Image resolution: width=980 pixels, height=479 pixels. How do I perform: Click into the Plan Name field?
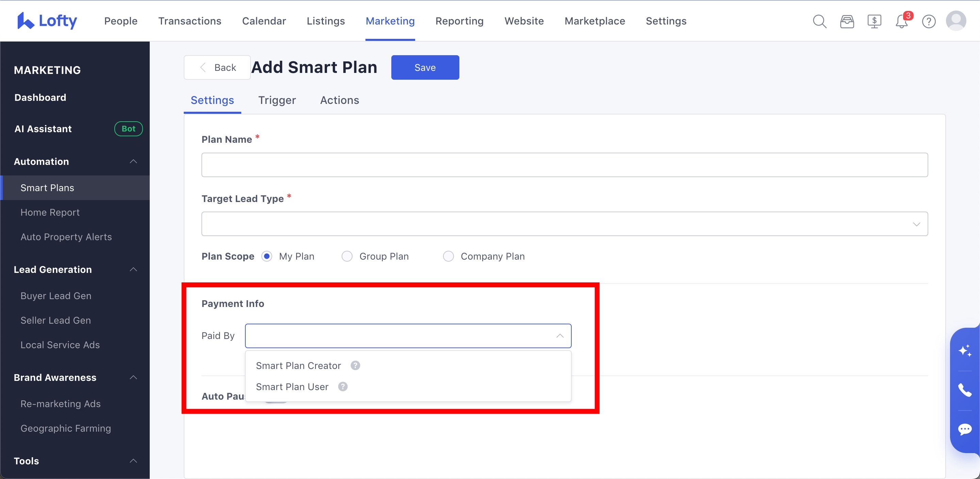(565, 165)
